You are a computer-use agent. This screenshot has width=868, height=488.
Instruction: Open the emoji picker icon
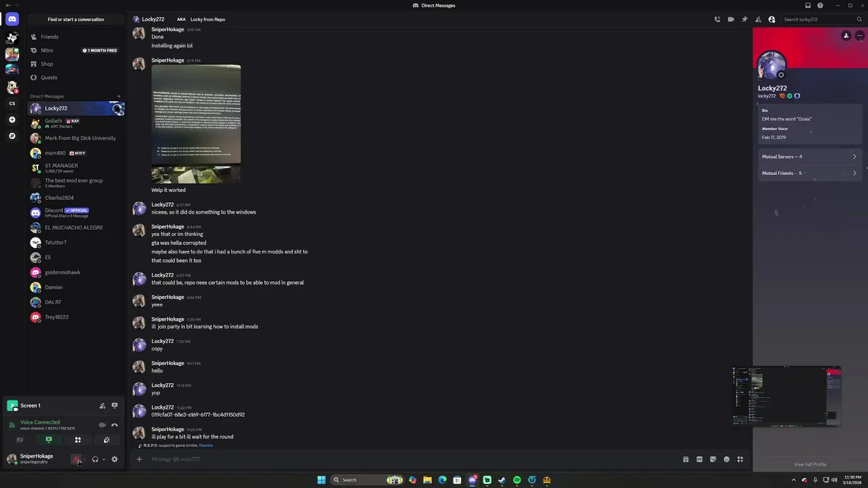(x=726, y=460)
